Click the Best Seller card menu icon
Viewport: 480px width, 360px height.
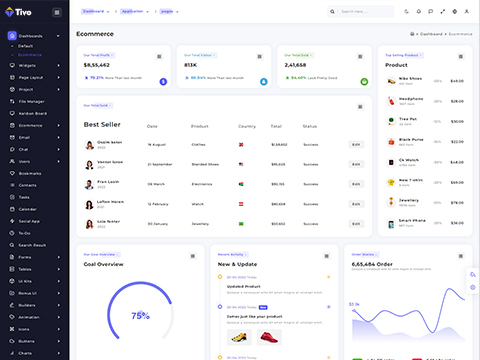[360, 107]
